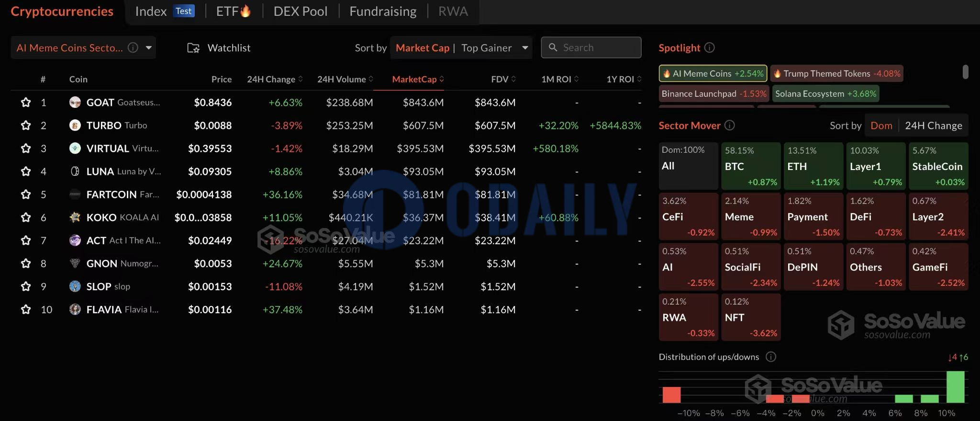
Task: Star KOKO to add to watchlist
Action: [26, 217]
